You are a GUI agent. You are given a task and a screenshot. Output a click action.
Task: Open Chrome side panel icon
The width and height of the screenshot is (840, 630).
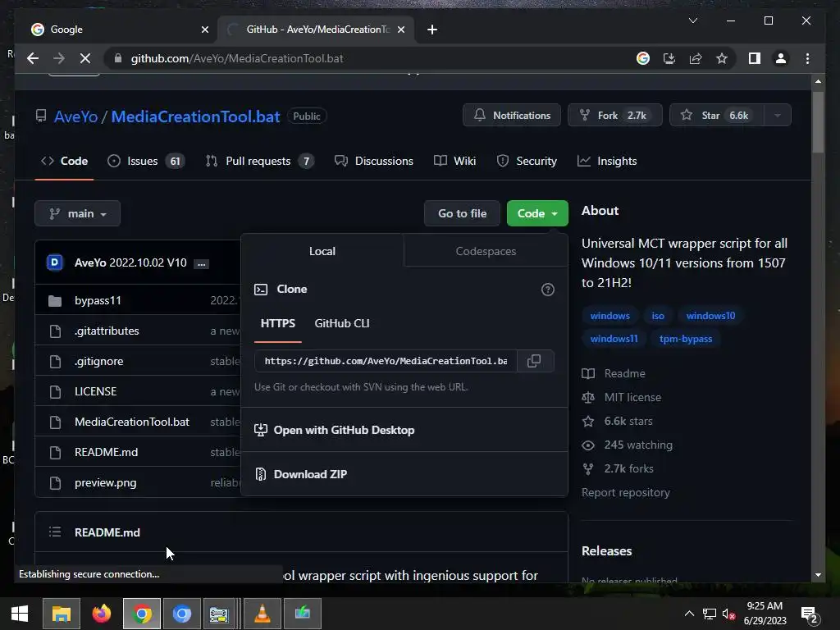(x=755, y=58)
